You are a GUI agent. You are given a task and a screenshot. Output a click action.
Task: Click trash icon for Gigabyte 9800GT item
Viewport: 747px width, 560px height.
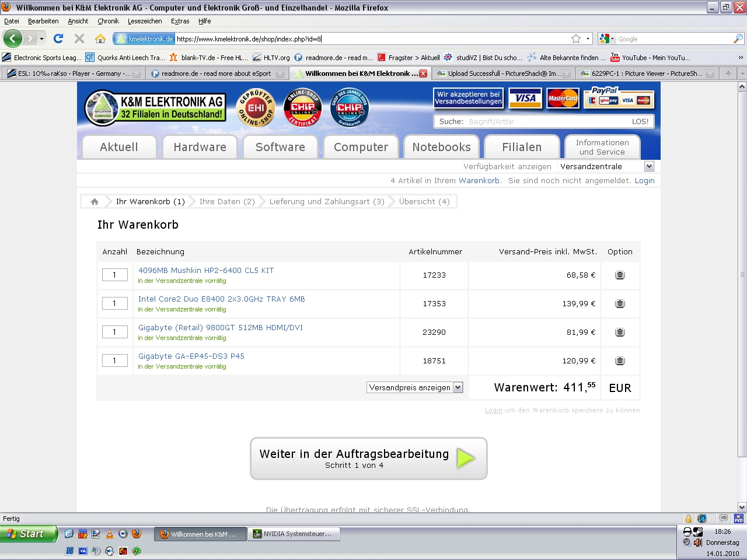620,332
